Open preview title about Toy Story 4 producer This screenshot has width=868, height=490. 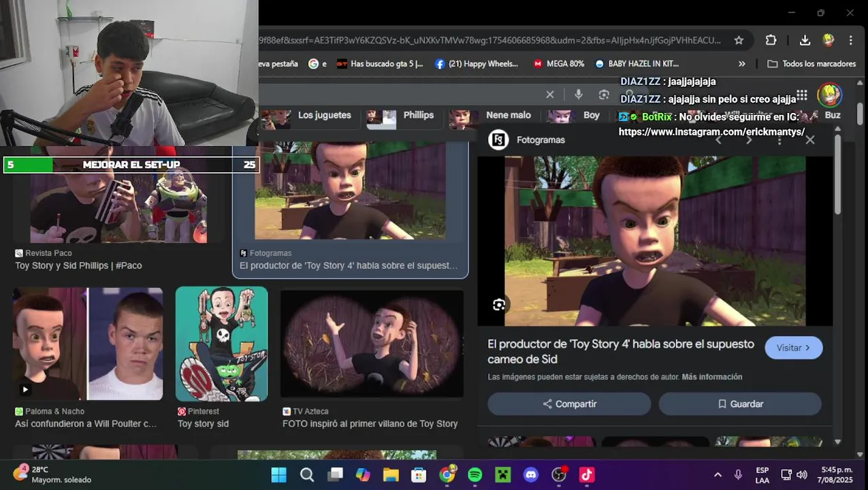click(621, 351)
